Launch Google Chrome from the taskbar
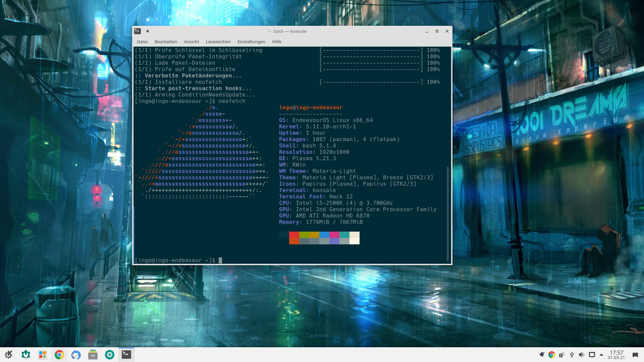 pyautogui.click(x=59, y=355)
